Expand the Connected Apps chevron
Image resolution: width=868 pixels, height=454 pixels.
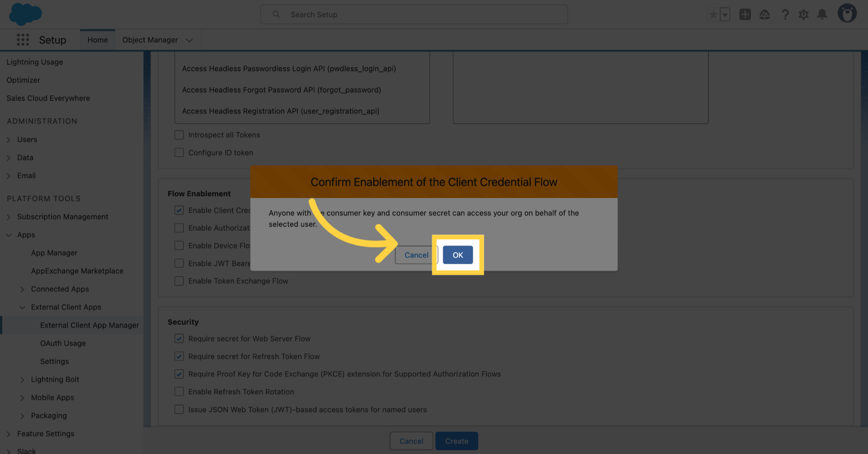coord(22,290)
